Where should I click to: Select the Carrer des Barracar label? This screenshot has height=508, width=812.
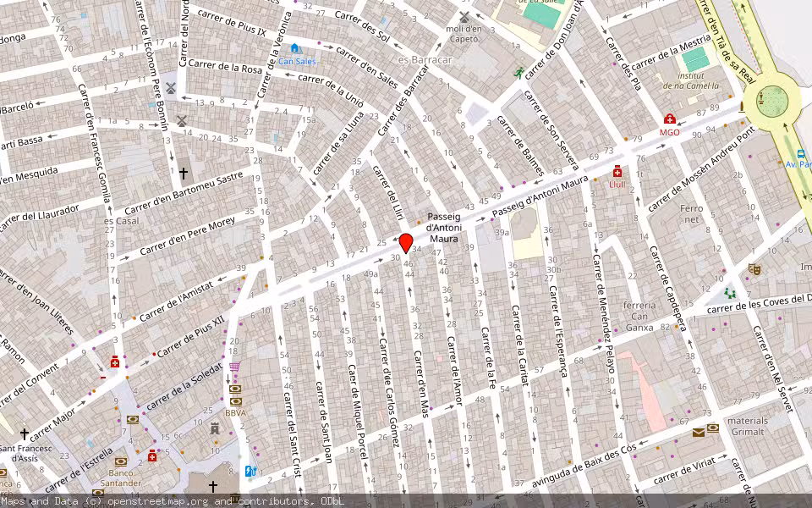click(404, 102)
